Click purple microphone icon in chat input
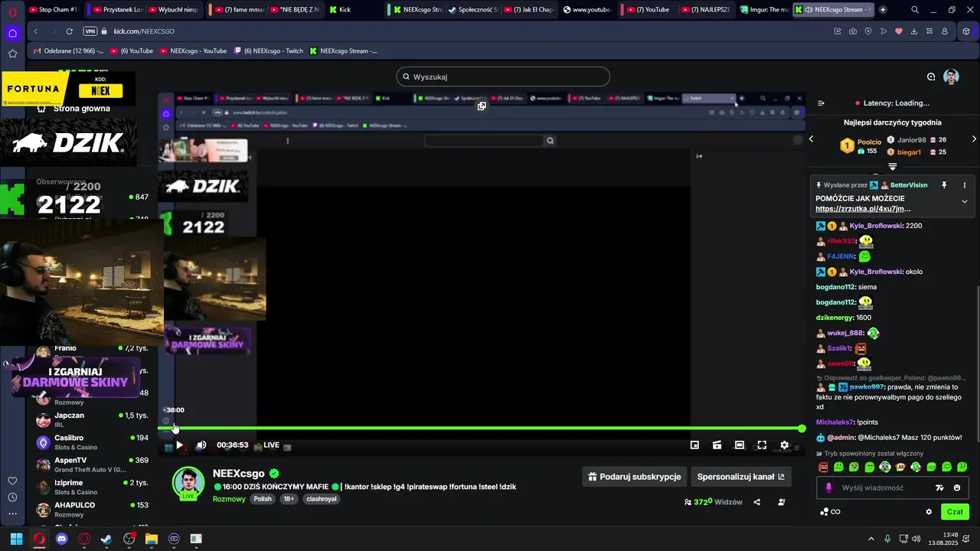 [x=828, y=487]
